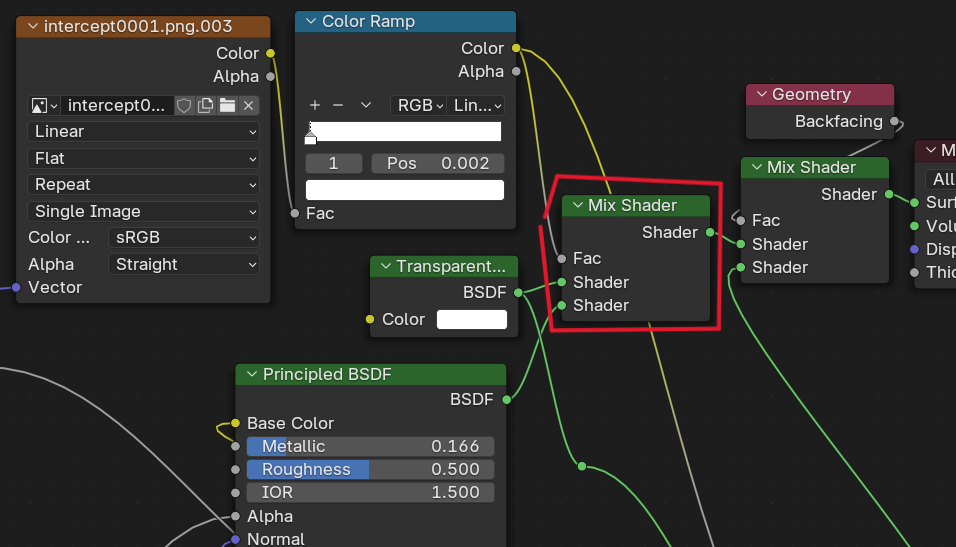This screenshot has width=956, height=547.
Task: Toggle fake user shield for the image
Action: [x=184, y=105]
